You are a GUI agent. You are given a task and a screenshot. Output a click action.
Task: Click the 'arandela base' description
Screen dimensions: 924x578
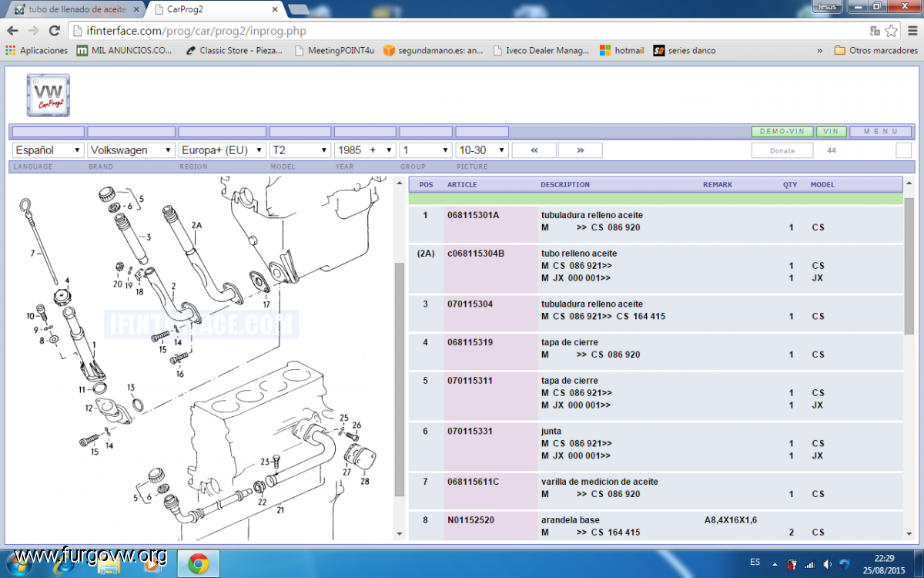[x=570, y=520]
